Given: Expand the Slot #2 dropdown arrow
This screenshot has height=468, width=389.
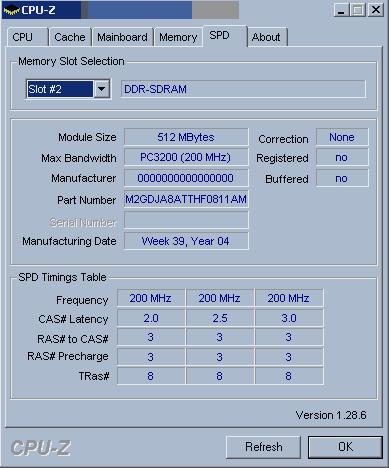Looking at the screenshot, I should [x=101, y=89].
